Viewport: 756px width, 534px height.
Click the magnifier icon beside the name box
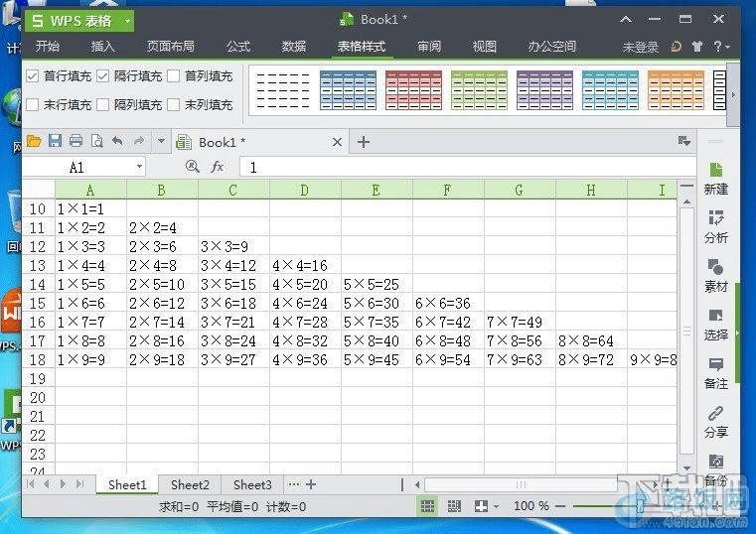193,167
